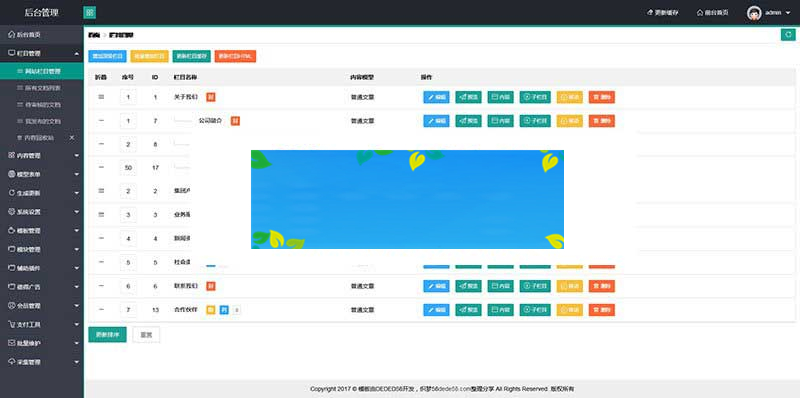The image size is (800, 398).
Task: Click the green refresh icon at top right
Action: [788, 35]
